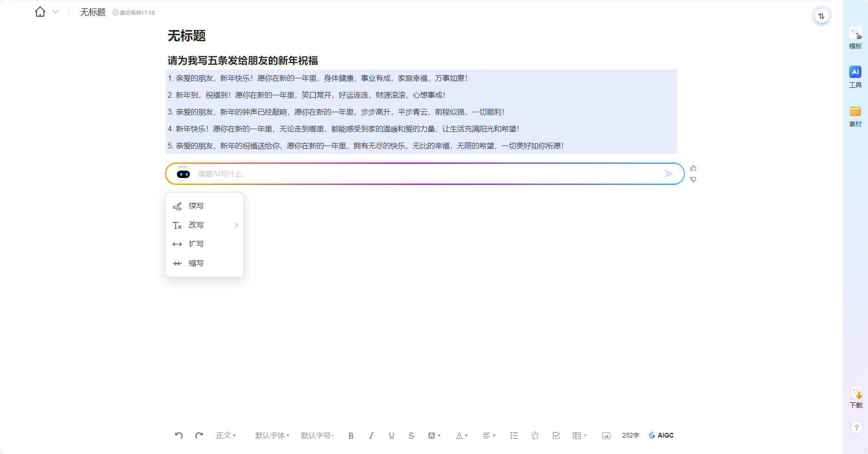Open the AI 工具 sidebar panel
The width and height of the screenshot is (868, 454).
pos(855,77)
